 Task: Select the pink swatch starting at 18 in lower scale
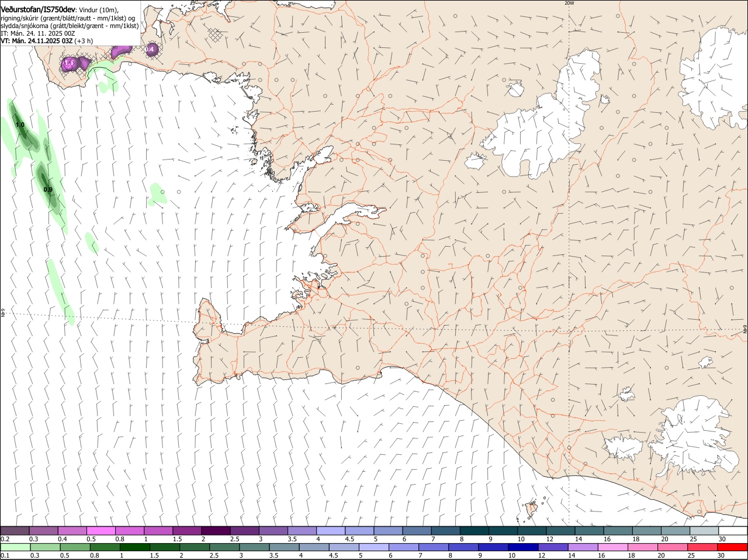pyautogui.click(x=643, y=547)
